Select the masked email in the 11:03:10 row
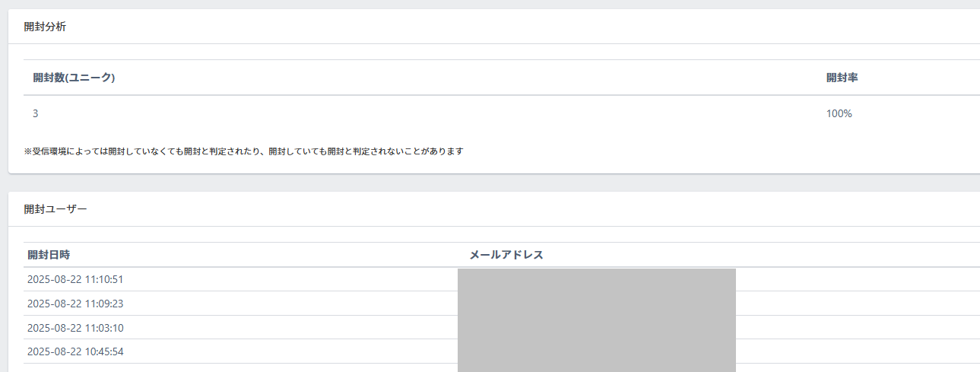980x372 pixels. coord(596,328)
